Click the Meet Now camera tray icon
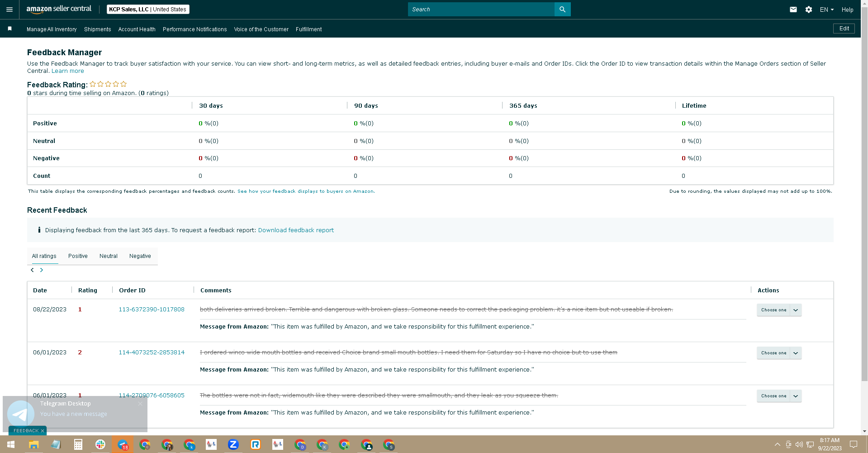The width and height of the screenshot is (868, 453). pos(788,444)
